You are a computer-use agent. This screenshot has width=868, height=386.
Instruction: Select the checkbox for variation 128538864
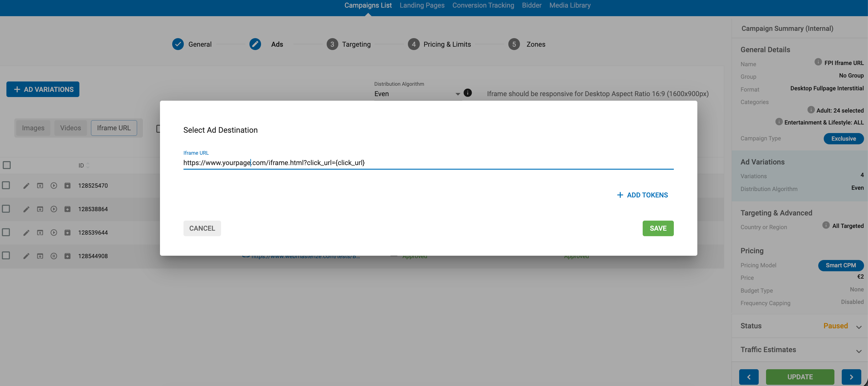[x=6, y=209]
